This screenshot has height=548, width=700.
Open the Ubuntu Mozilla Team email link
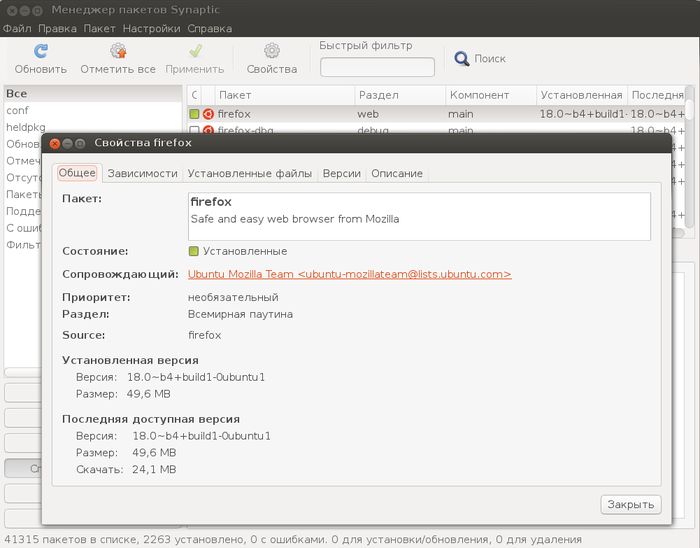[350, 274]
